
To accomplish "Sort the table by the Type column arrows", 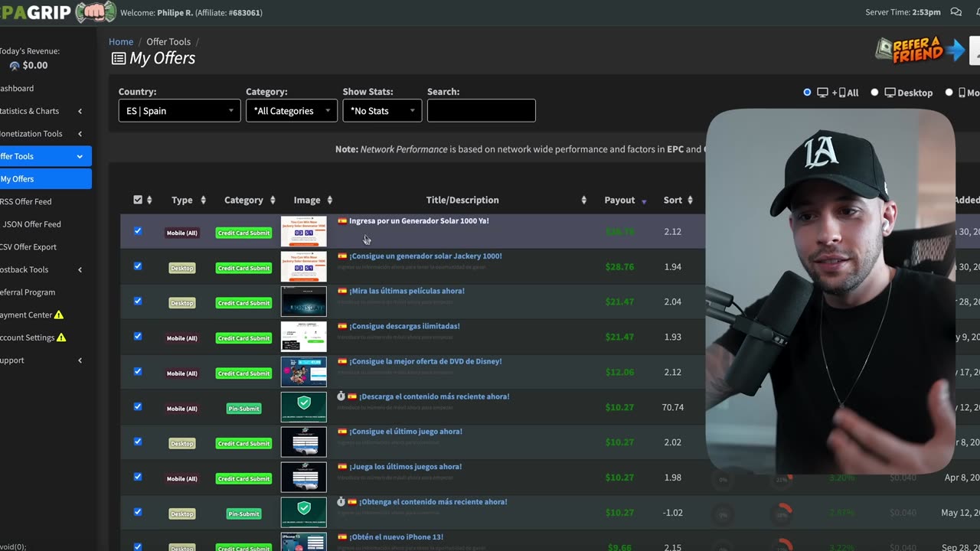I will point(203,201).
